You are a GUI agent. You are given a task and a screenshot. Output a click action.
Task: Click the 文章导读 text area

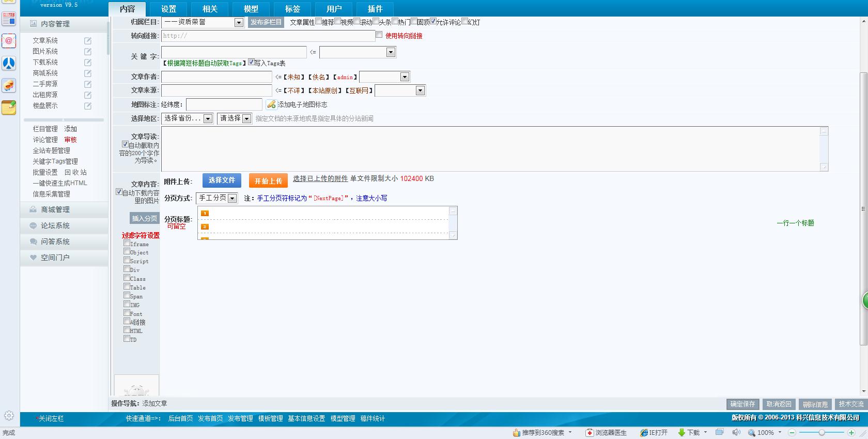click(494, 149)
